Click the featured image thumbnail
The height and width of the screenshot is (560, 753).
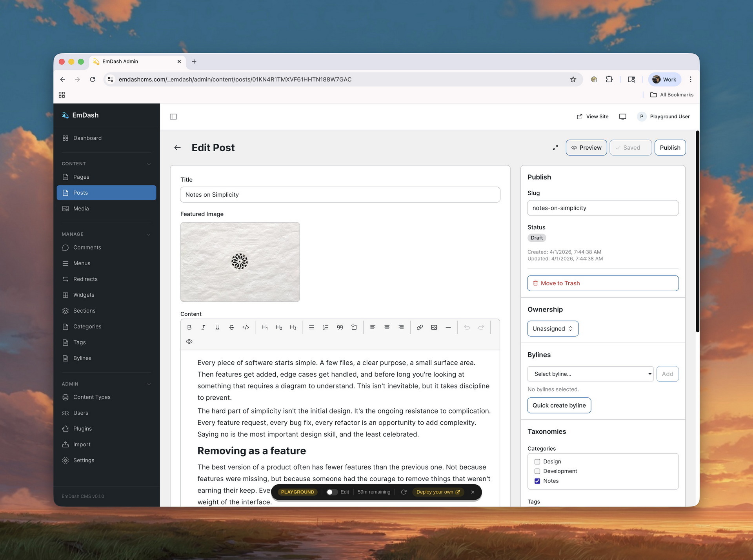(240, 262)
